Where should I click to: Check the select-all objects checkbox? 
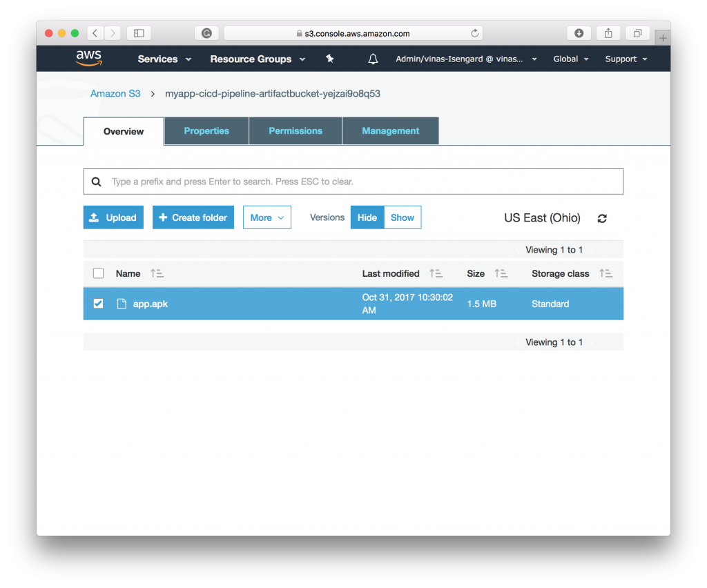[98, 273]
